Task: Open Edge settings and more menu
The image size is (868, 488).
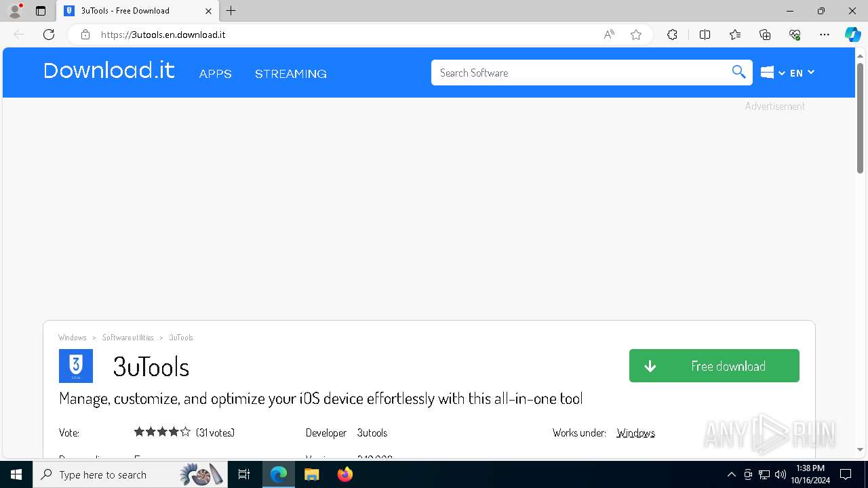Action: click(825, 35)
